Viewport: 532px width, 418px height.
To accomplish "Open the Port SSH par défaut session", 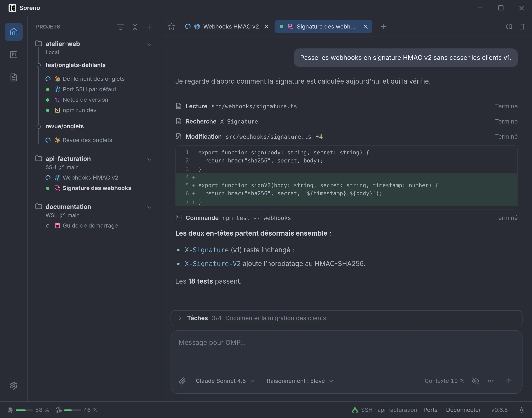I will coord(89,89).
